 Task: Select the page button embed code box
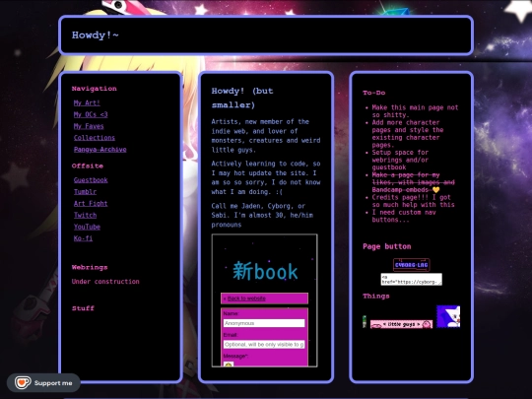(411, 279)
